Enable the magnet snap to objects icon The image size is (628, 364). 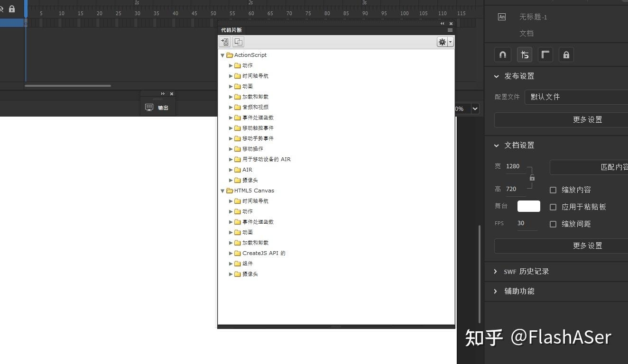[x=502, y=55]
